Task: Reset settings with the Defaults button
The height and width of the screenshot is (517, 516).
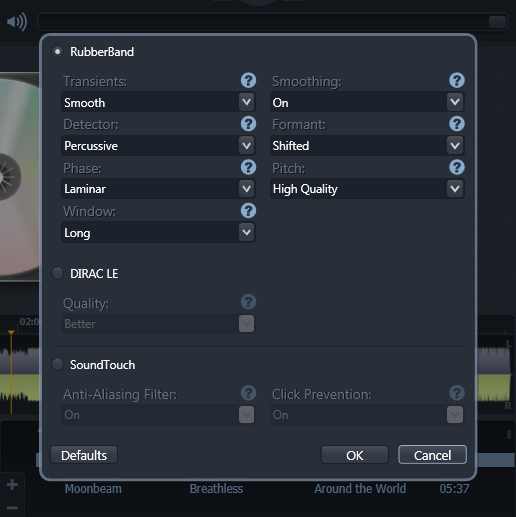Action: tap(84, 455)
